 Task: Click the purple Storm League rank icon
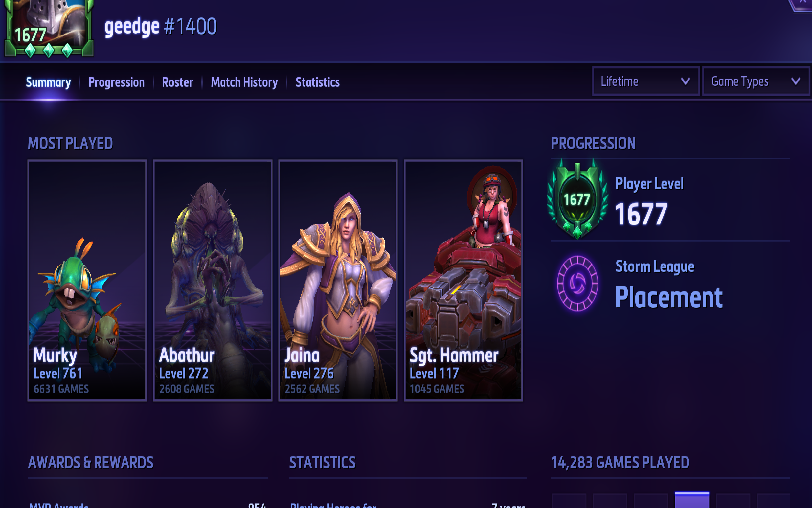577,283
